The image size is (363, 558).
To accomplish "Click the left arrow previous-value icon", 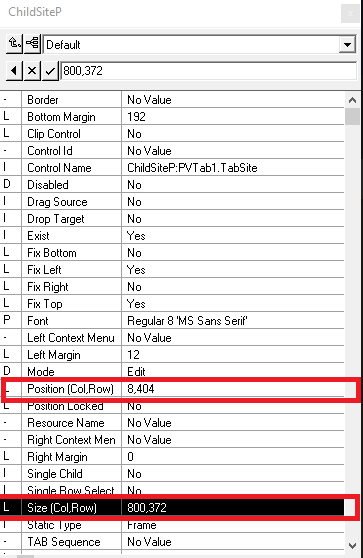I will tap(14, 71).
